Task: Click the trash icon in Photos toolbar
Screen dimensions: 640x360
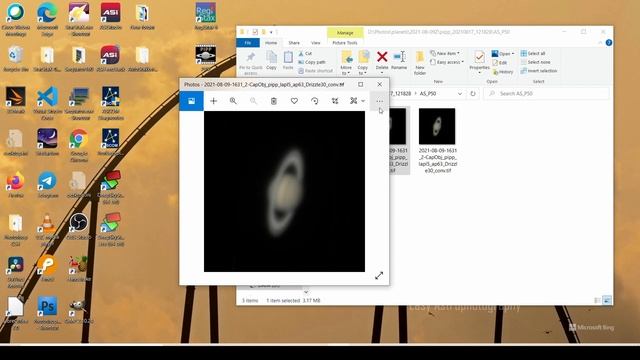Action: [x=273, y=101]
